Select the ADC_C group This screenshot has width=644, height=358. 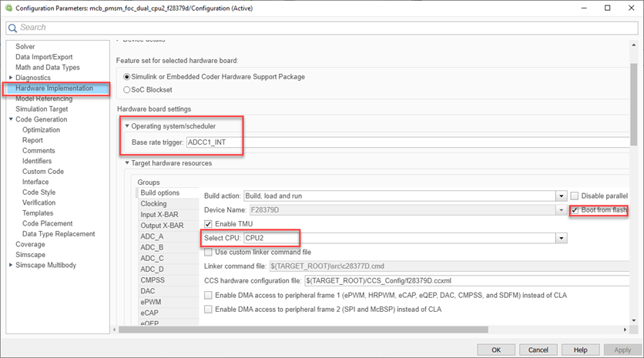pyautogui.click(x=168, y=258)
